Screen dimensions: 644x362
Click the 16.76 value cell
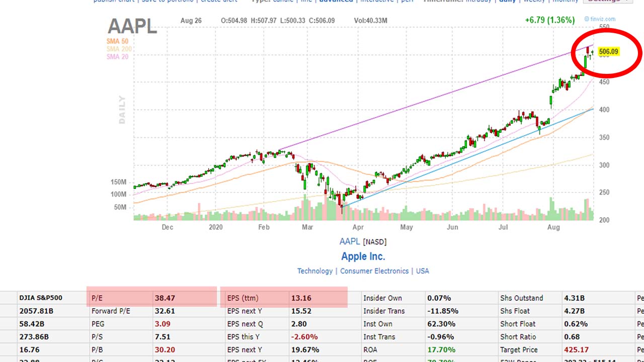(29, 350)
